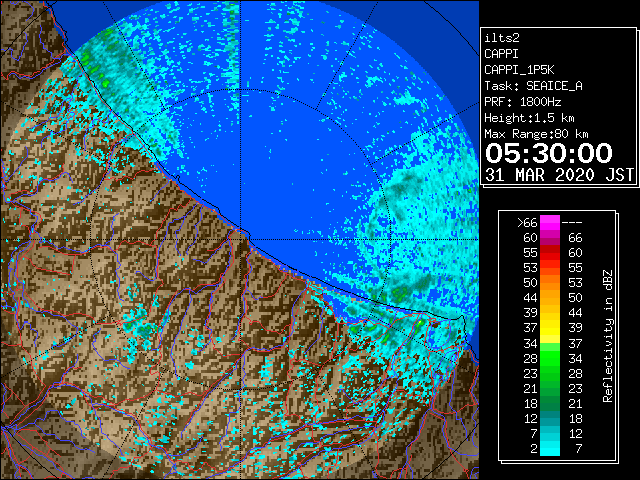Click the dark green 18–21 dBZ band
Image resolution: width=640 pixels, height=480 pixels.
click(550, 404)
